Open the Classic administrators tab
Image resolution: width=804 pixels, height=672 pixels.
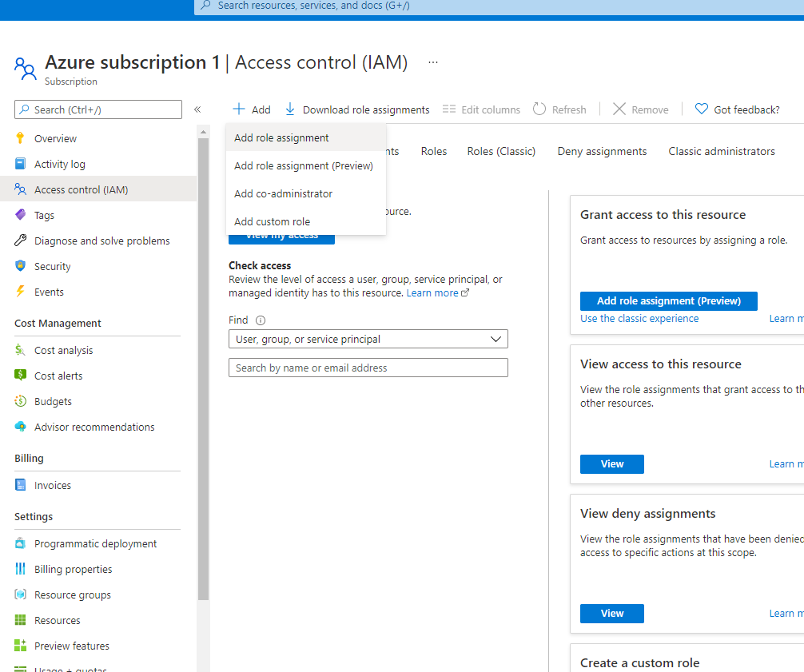(722, 151)
